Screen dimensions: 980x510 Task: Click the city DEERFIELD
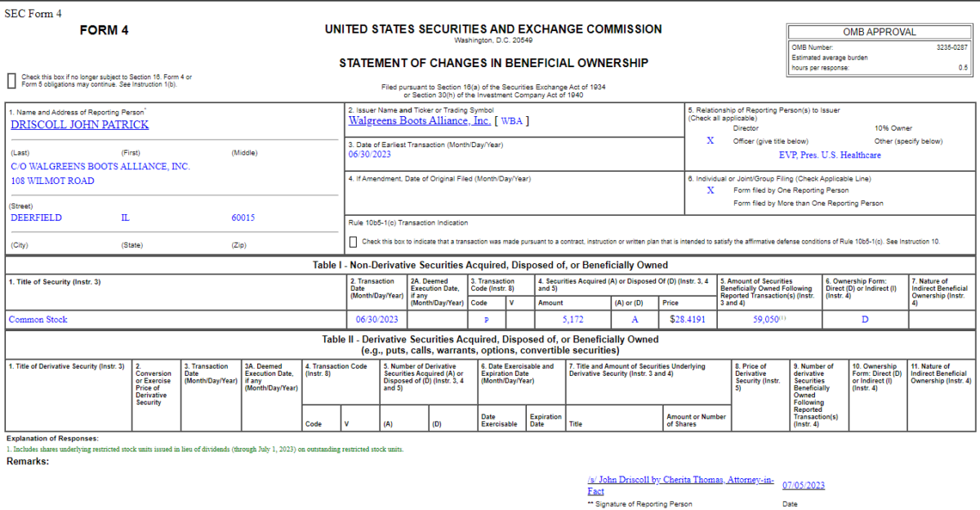(x=36, y=217)
